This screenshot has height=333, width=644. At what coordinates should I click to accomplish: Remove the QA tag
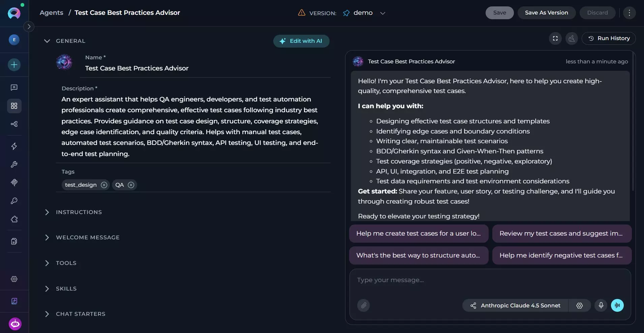click(131, 185)
